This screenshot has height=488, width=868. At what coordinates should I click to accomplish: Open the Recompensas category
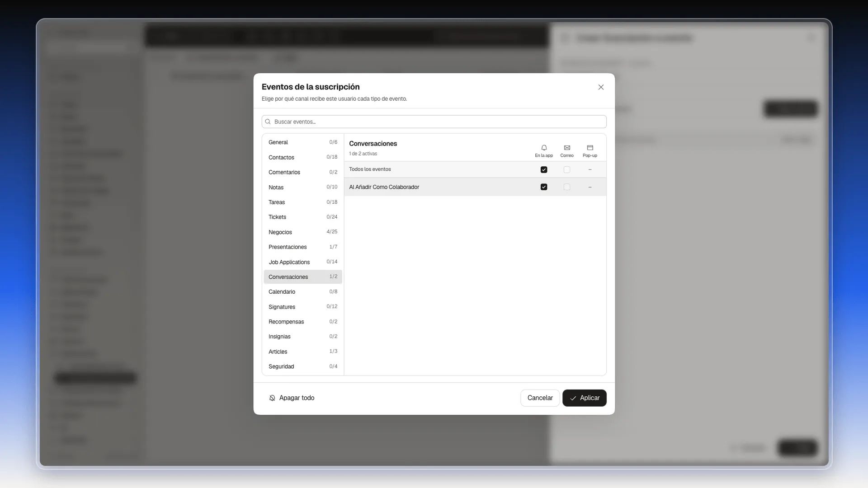click(303, 322)
